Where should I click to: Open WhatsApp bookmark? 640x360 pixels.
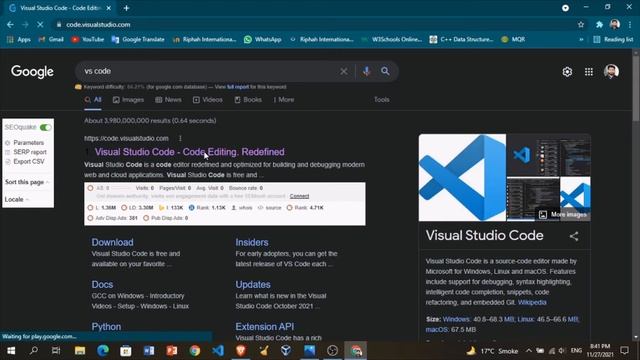[262, 40]
